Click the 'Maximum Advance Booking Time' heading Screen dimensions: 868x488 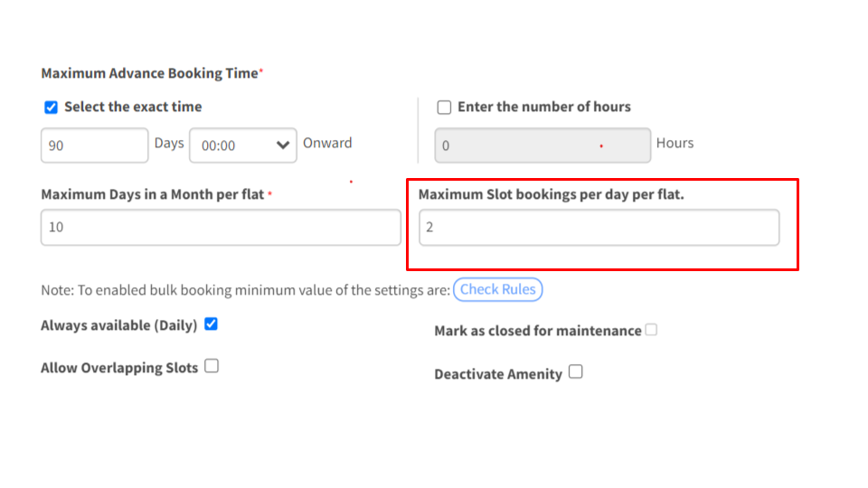(x=149, y=73)
